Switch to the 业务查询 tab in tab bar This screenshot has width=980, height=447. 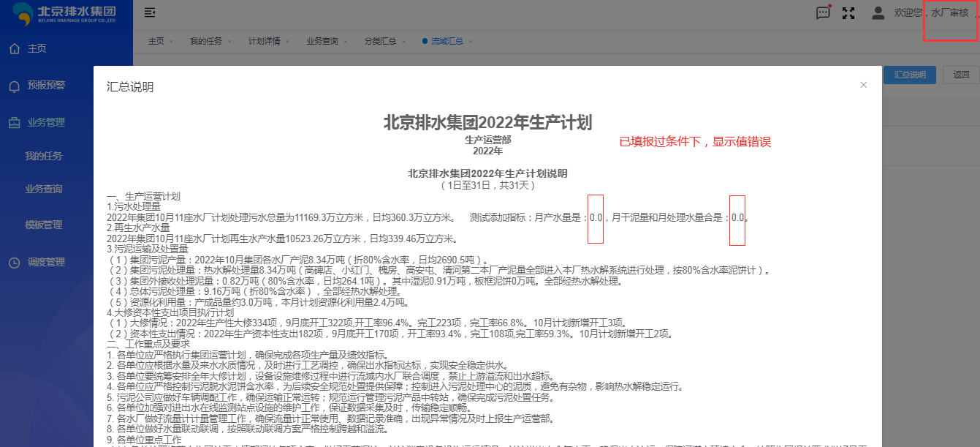[322, 42]
